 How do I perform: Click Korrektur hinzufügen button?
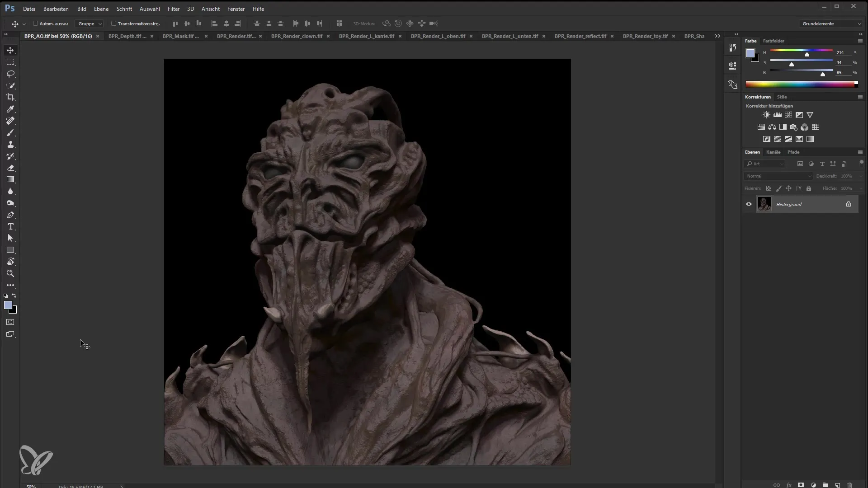coord(769,105)
